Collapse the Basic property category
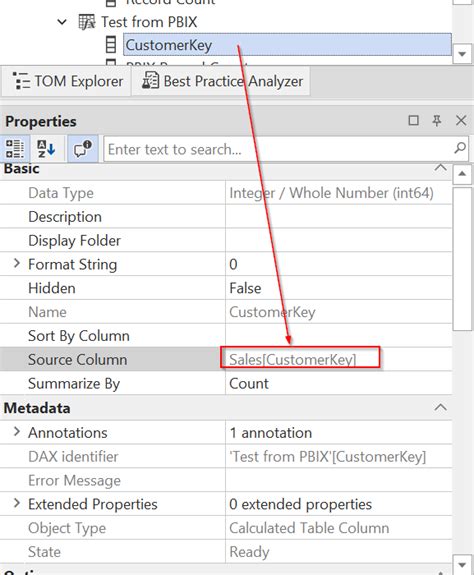The height and width of the screenshot is (575, 474). 440,168
